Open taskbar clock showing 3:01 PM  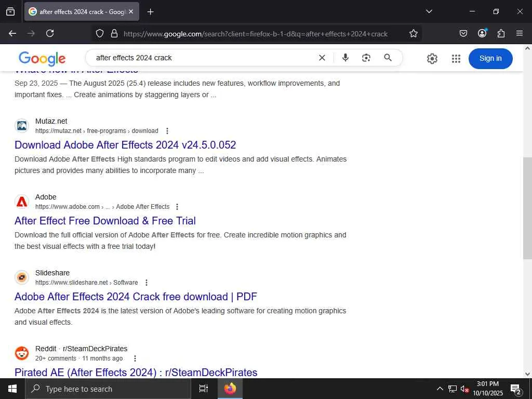point(488,389)
